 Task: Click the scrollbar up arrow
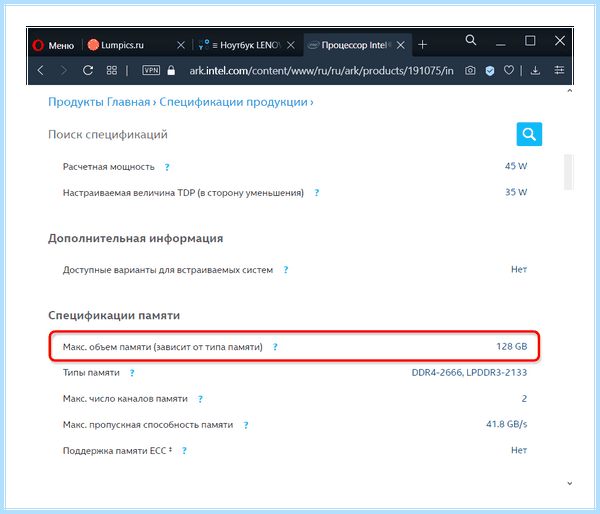[569, 91]
